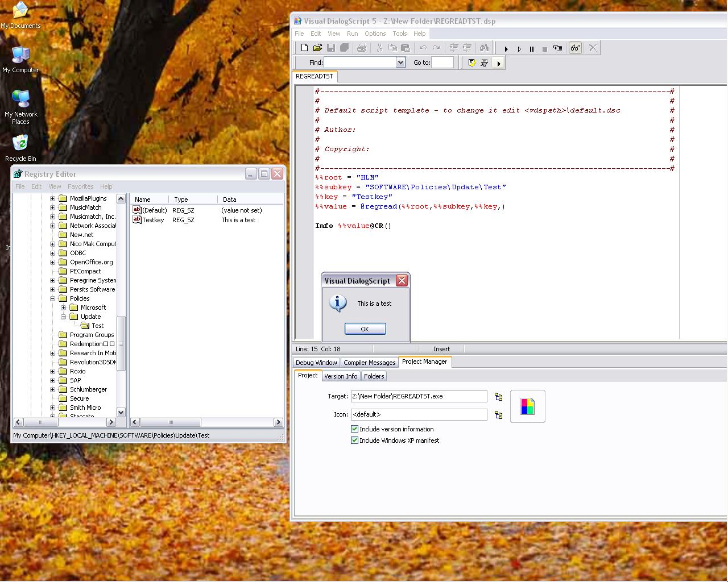Viewport: 728px width, 582px height.
Task: Click the Name column header in Registry Editor
Action: (150, 199)
